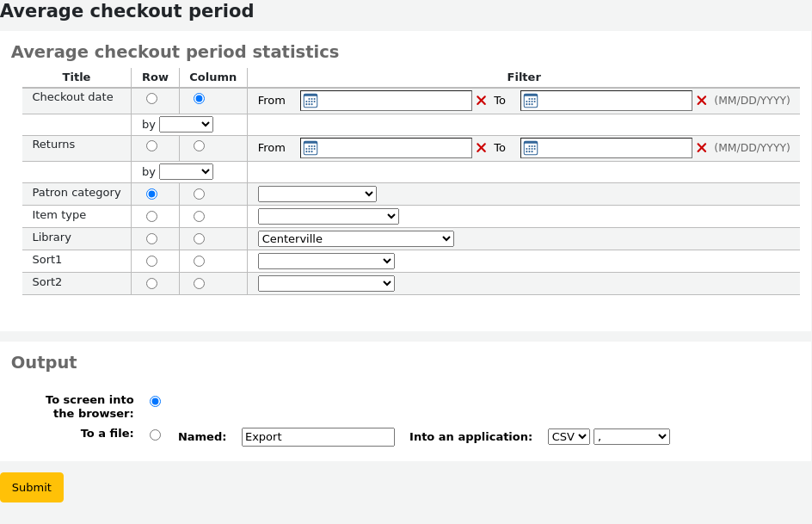Open the Library dropdown showing Centerville
812x524 pixels.
(x=355, y=238)
